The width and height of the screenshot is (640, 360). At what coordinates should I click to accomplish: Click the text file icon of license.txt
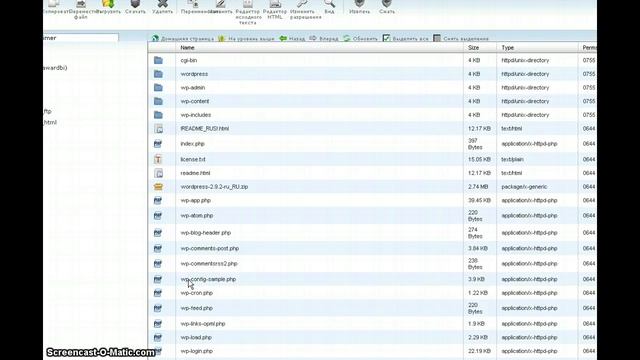pyautogui.click(x=158, y=159)
